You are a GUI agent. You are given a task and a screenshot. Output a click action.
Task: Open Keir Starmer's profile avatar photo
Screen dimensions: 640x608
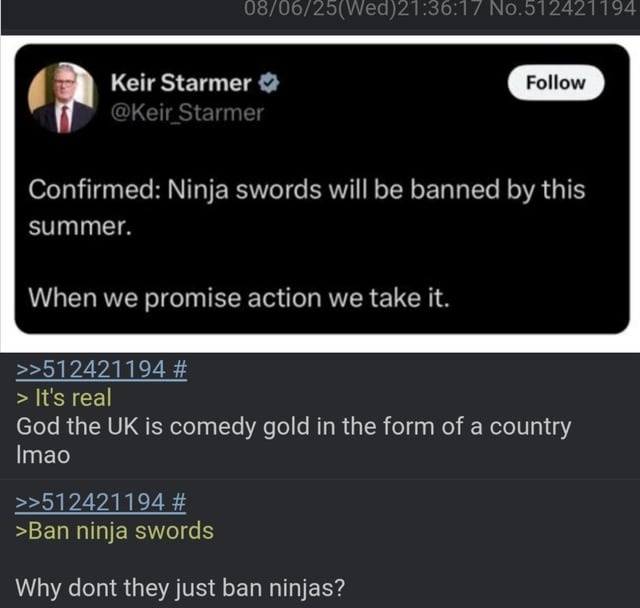63,97
